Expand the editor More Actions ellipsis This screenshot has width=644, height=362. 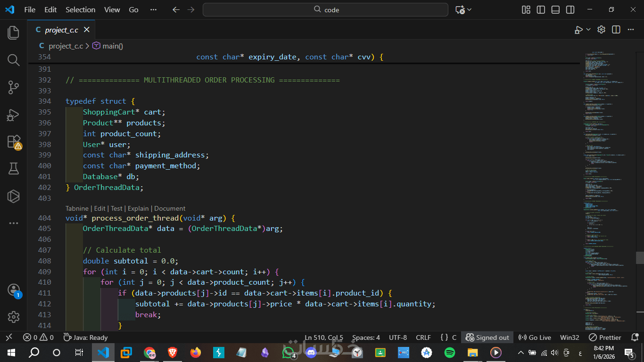[x=631, y=30]
